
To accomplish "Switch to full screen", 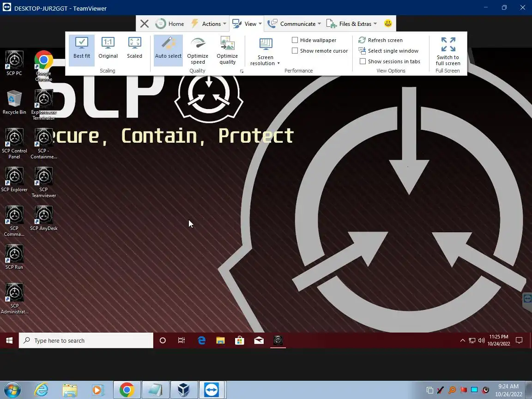I will [448, 51].
